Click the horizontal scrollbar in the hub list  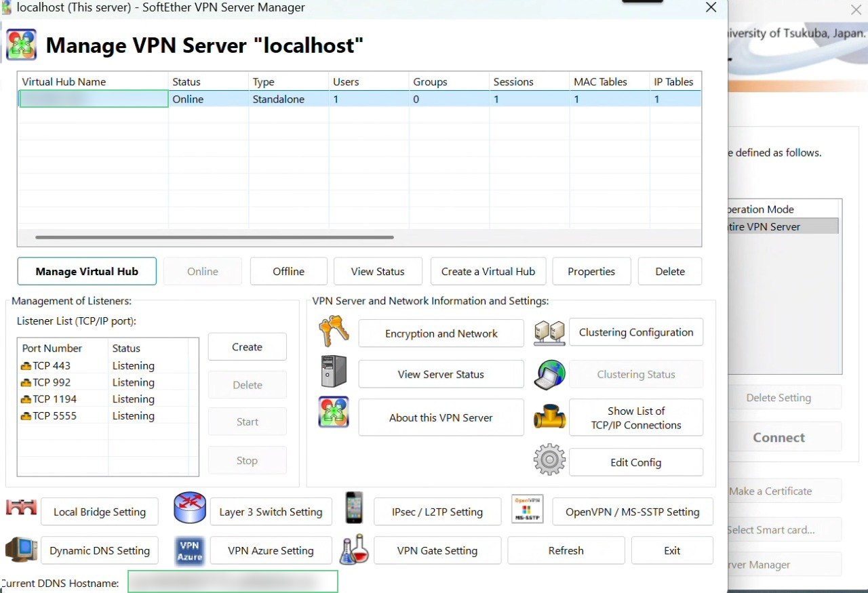[x=214, y=237]
